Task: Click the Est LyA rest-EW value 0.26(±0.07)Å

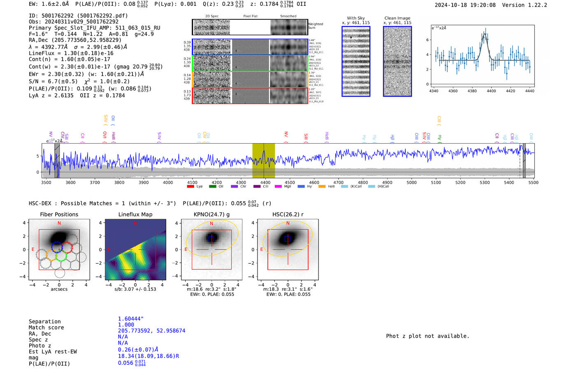Action: (138, 350)
